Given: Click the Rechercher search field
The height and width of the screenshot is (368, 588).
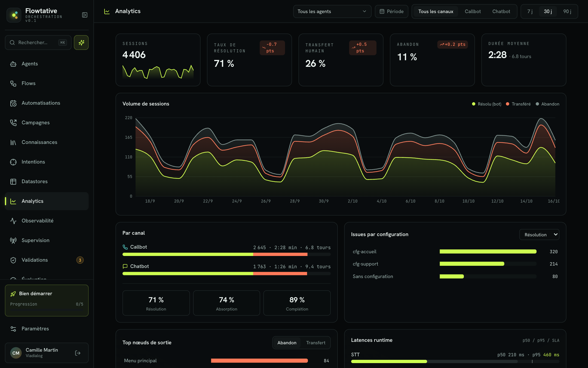Looking at the screenshot, I should click(38, 43).
